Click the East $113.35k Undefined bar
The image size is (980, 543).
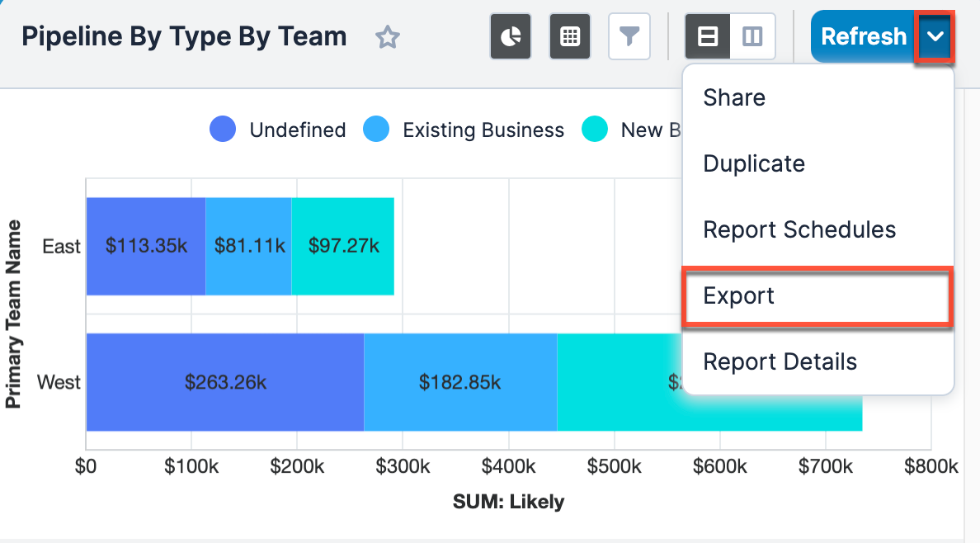145,246
